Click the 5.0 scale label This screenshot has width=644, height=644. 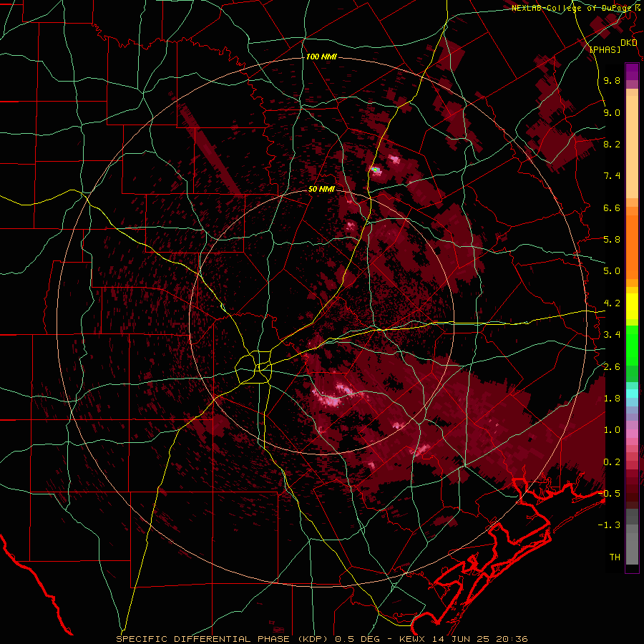tap(612, 271)
